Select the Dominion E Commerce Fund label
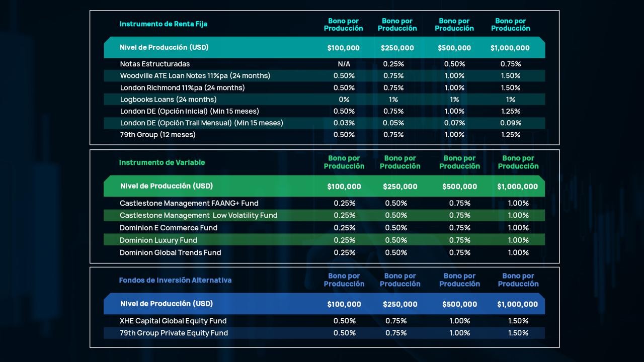The image size is (644, 362). click(169, 228)
